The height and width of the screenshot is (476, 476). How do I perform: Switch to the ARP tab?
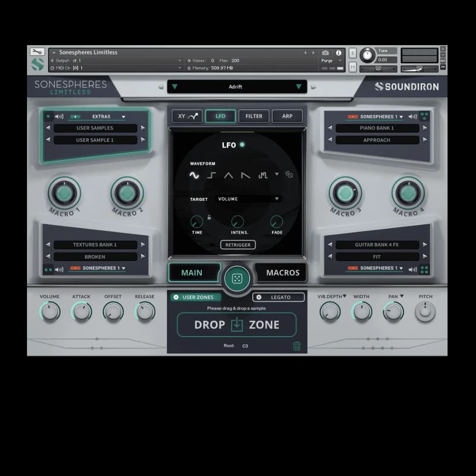coord(288,116)
